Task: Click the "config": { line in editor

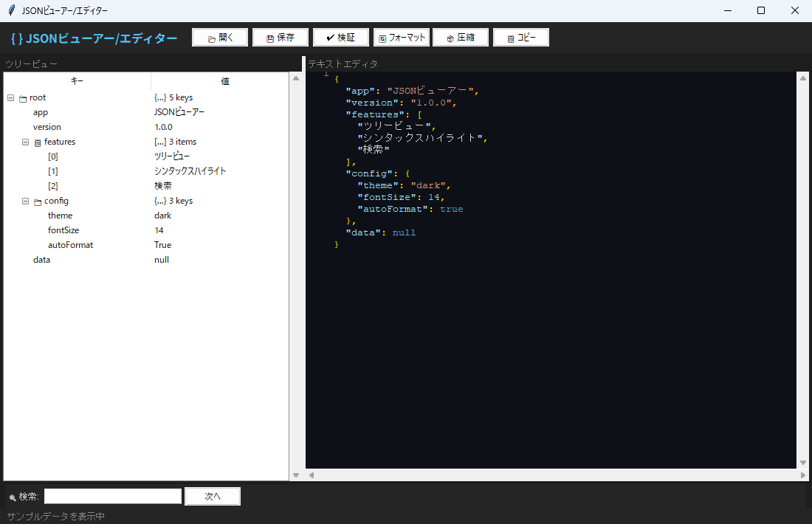Action: 378,173
